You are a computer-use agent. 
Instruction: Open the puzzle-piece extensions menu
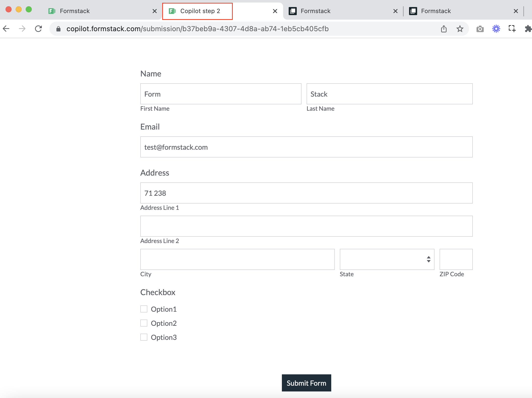(x=528, y=29)
